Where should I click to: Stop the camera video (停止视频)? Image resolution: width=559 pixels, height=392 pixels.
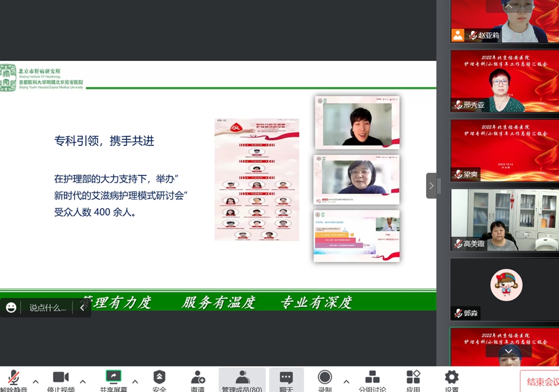pyautogui.click(x=60, y=378)
